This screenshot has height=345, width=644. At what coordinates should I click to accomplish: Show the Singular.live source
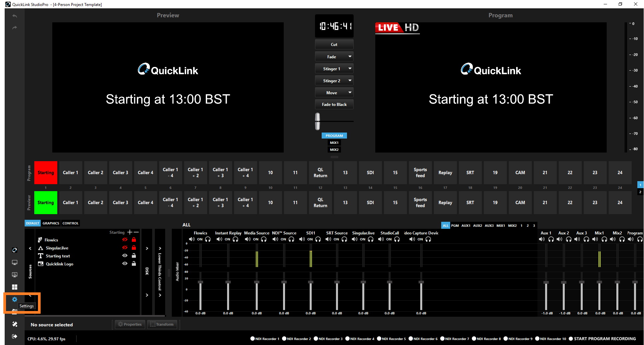pyautogui.click(x=125, y=247)
